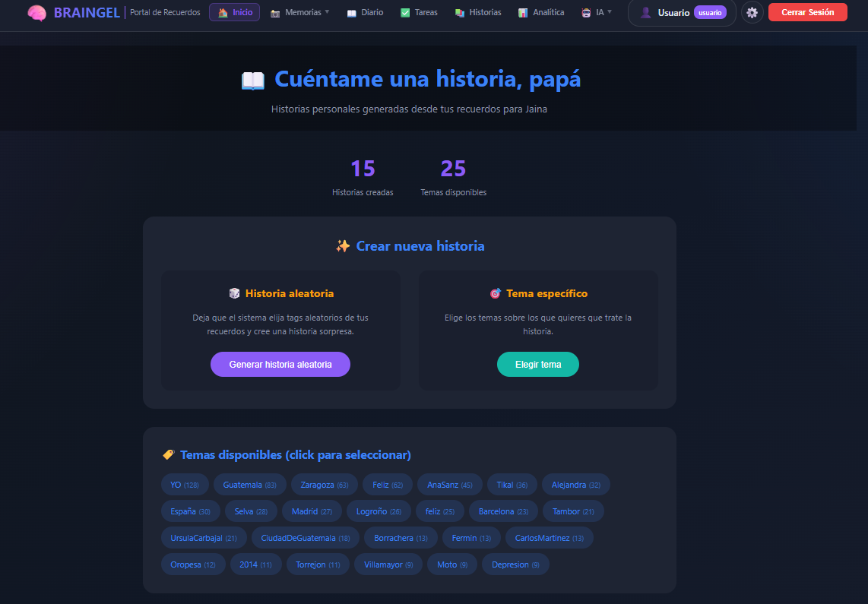The width and height of the screenshot is (868, 604).
Task: Log out with Cerrar Sesión
Action: coord(807,13)
